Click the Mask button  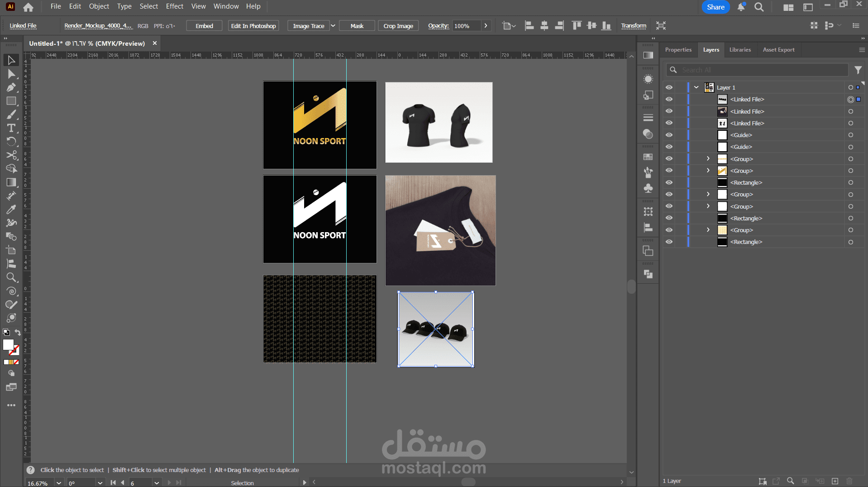point(357,26)
